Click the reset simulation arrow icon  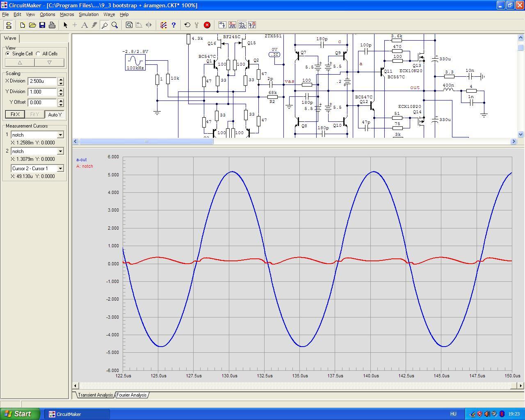coord(187,25)
